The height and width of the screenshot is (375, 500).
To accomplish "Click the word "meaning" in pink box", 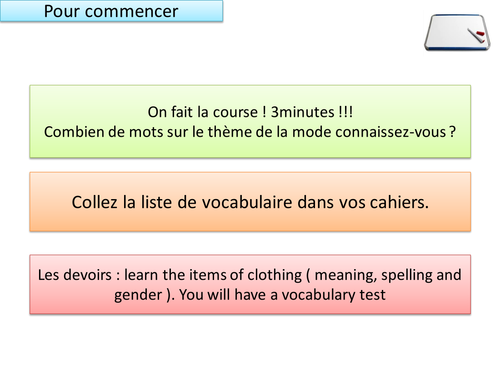I will (346, 276).
